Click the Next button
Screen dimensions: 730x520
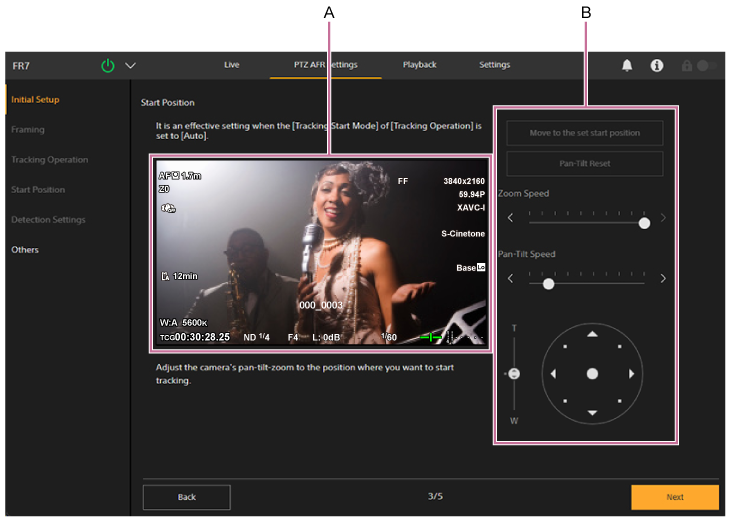tap(675, 497)
